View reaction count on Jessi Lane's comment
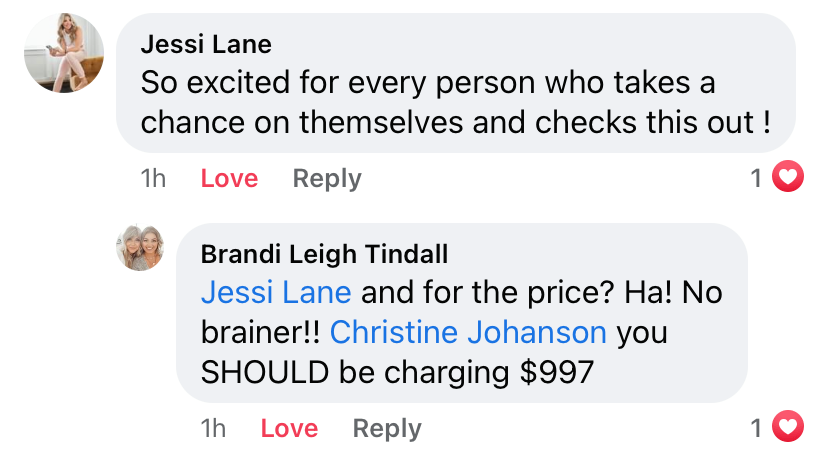 757,178
